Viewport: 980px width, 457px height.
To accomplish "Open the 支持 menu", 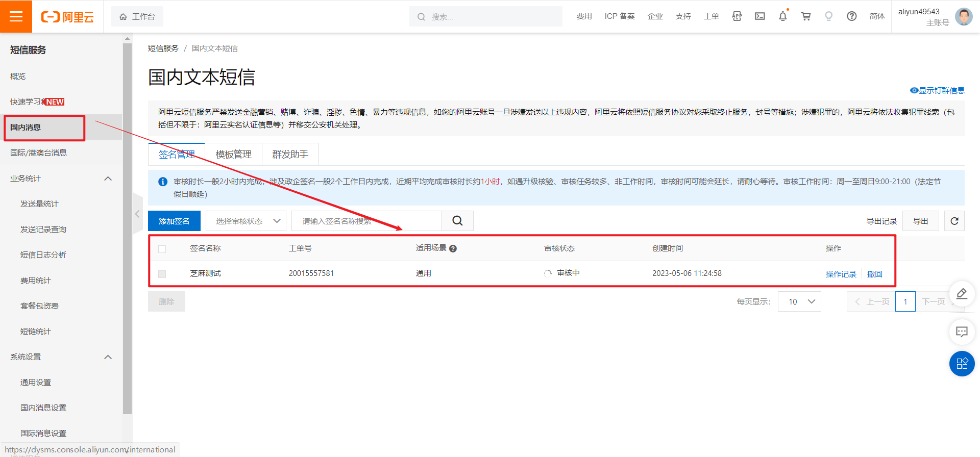I will coord(683,16).
